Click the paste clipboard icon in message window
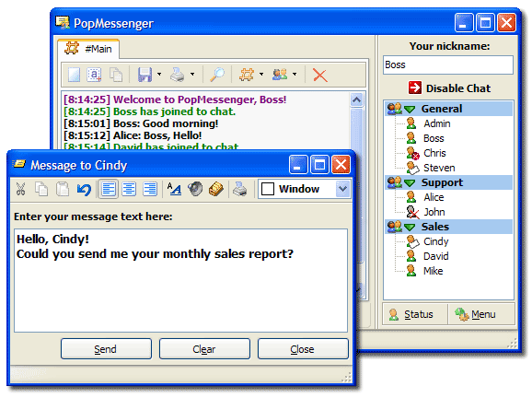Image resolution: width=532 pixels, height=398 pixels. (63, 189)
